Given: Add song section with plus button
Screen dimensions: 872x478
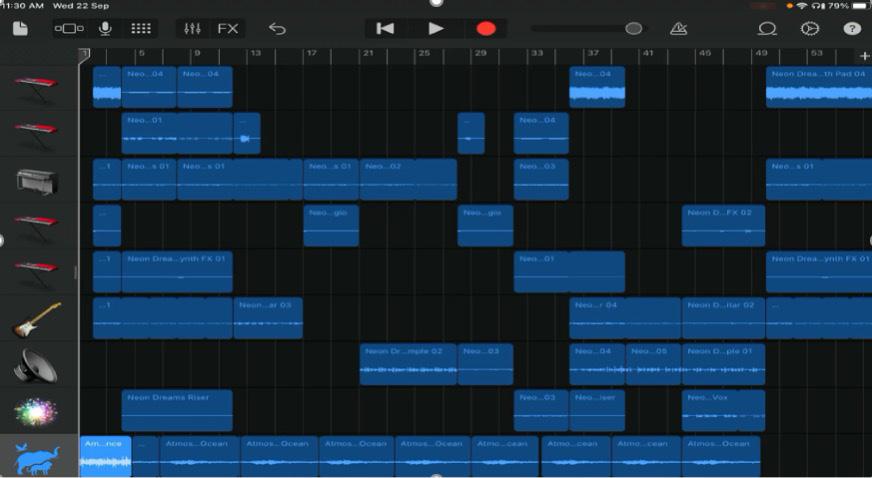Looking at the screenshot, I should point(864,56).
